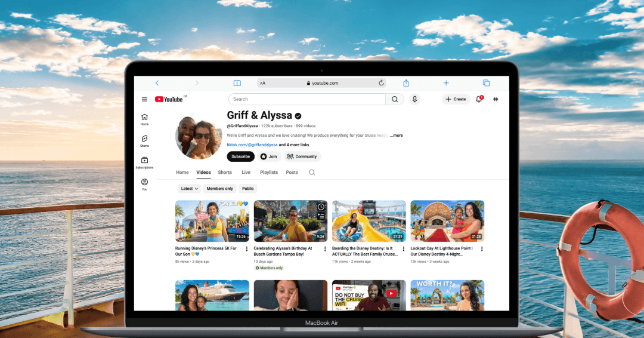644x338 pixels.
Task: Click the Safari share icon
Action: click(406, 83)
